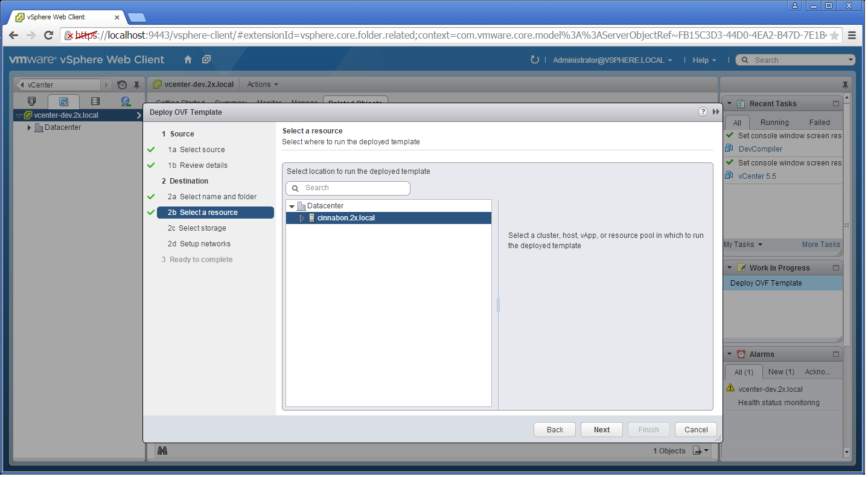This screenshot has height=477, width=868.
Task: Collapse the Work In Progress panel triangle
Action: [729, 268]
